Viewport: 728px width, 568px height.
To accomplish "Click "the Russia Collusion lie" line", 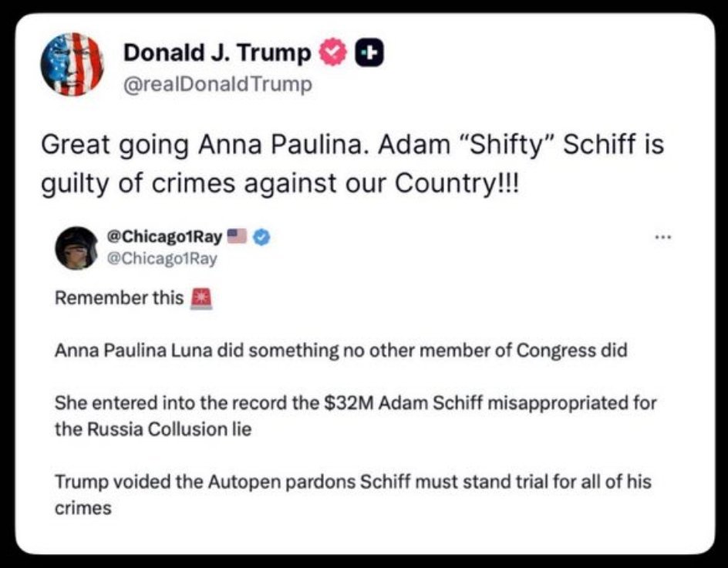I will tap(153, 429).
